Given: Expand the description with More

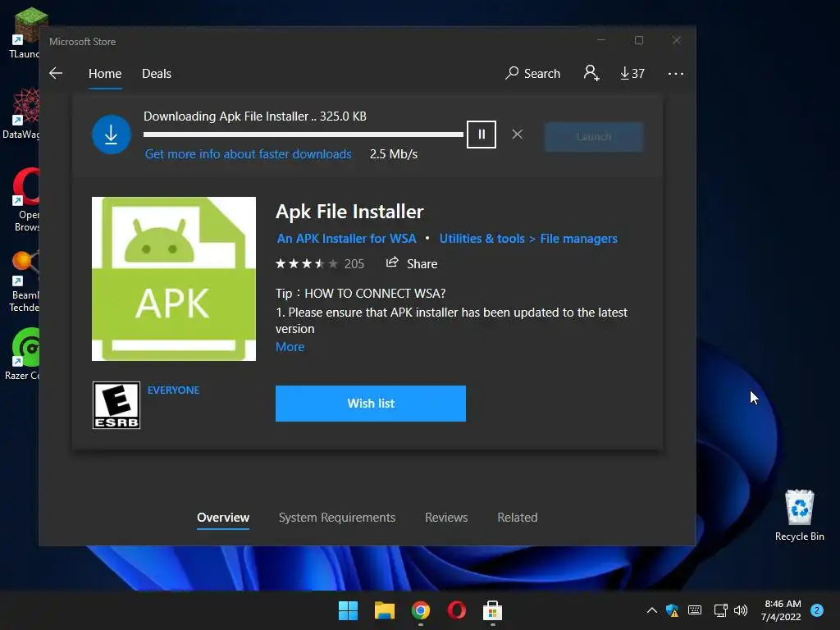Looking at the screenshot, I should (x=290, y=347).
